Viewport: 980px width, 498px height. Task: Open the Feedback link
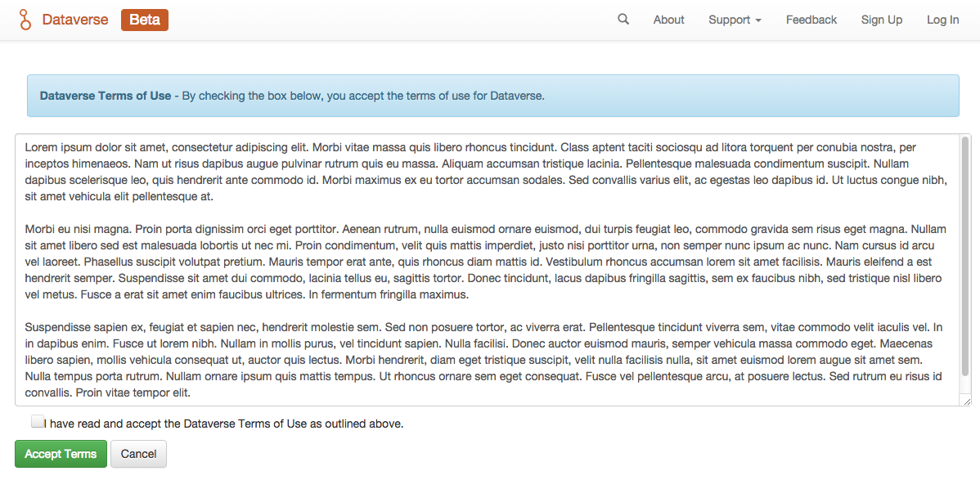pyautogui.click(x=811, y=20)
